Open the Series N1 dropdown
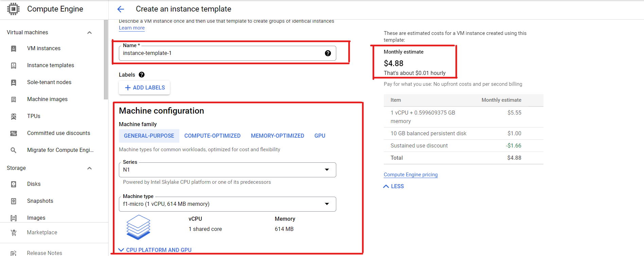Viewport: 644px width, 256px height. 228,170
